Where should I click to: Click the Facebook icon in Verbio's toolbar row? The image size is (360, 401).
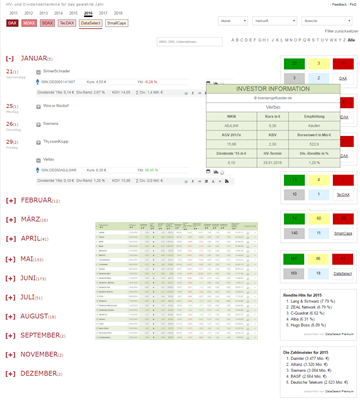pos(193,181)
